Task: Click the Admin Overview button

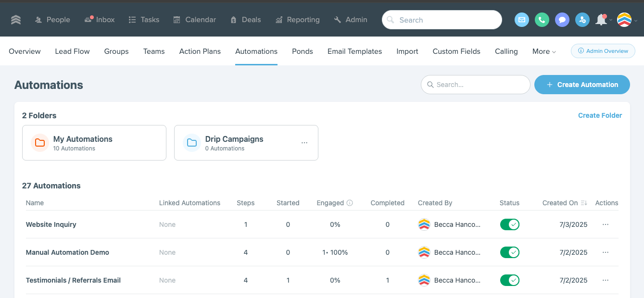Action: 603,51
